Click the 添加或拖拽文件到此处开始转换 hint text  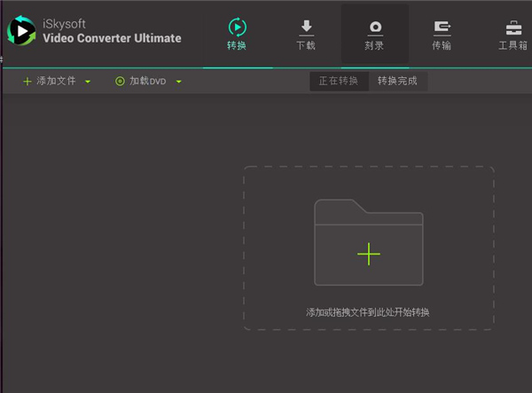(368, 312)
